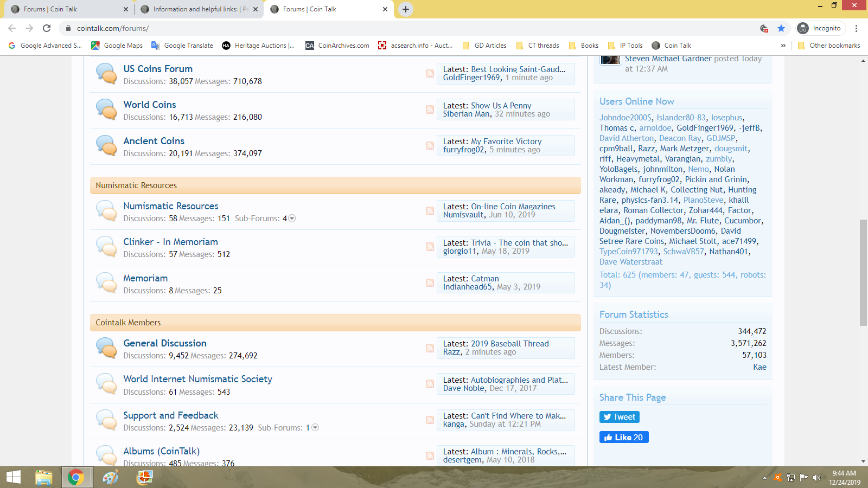Expand Support and Feedback sub-forums dropdown
The height and width of the screenshot is (488, 868).
pyautogui.click(x=315, y=428)
